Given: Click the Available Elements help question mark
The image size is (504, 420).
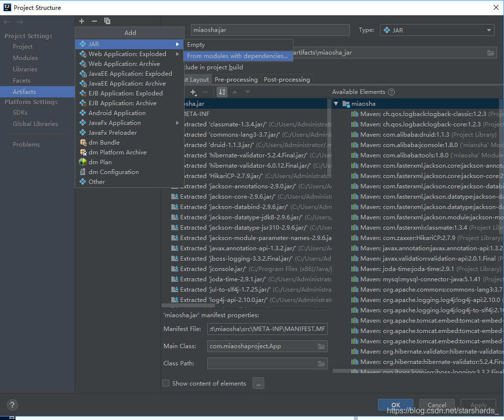Looking at the screenshot, I should click(391, 92).
